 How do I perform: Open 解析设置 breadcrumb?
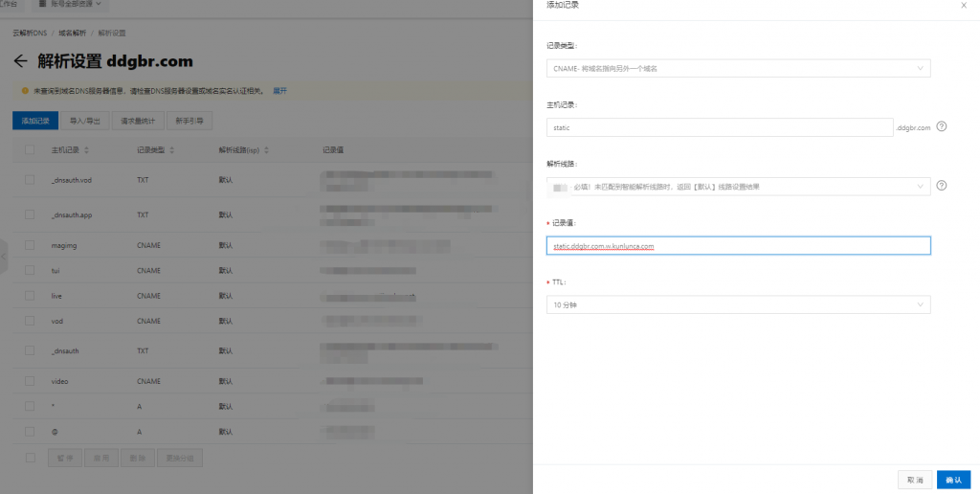(112, 33)
